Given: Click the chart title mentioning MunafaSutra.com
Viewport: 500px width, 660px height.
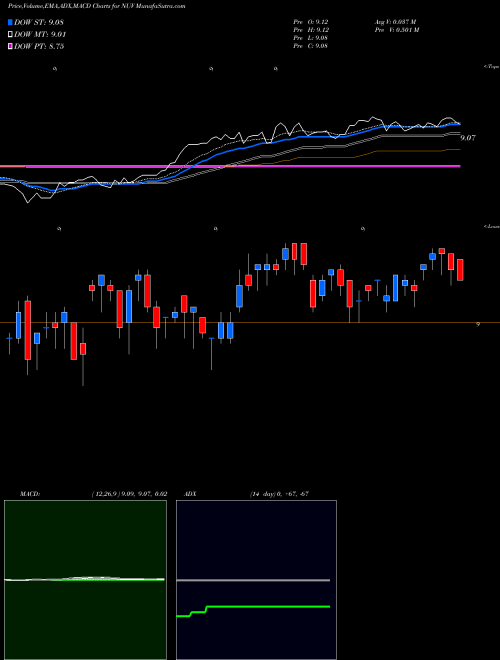Looking at the screenshot, I should (x=96, y=6).
